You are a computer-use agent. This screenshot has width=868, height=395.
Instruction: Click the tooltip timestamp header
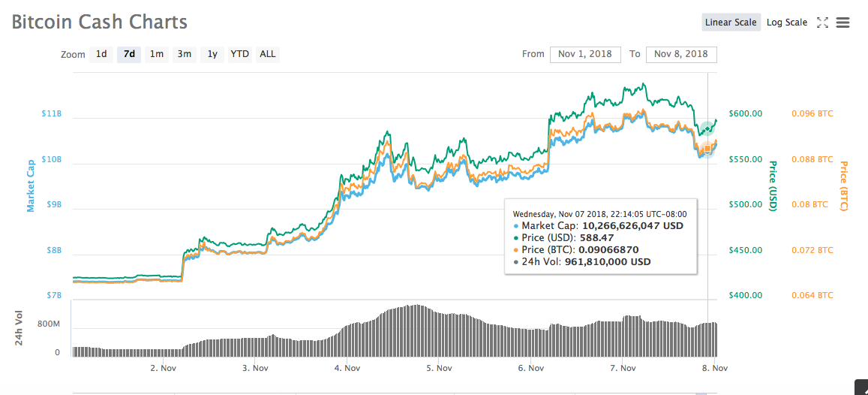click(x=600, y=214)
